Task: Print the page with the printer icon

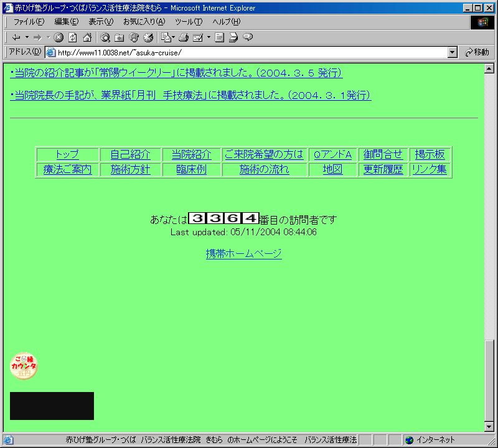Action: pyautogui.click(x=184, y=37)
